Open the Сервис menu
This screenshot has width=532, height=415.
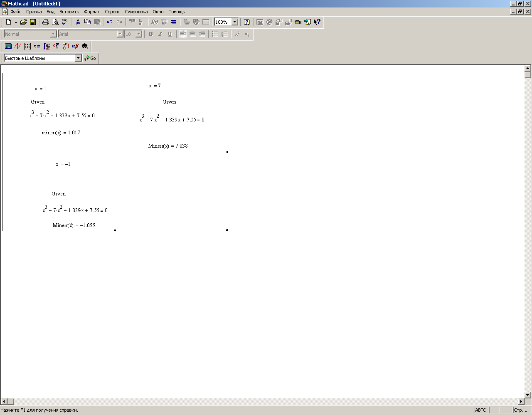(112, 12)
